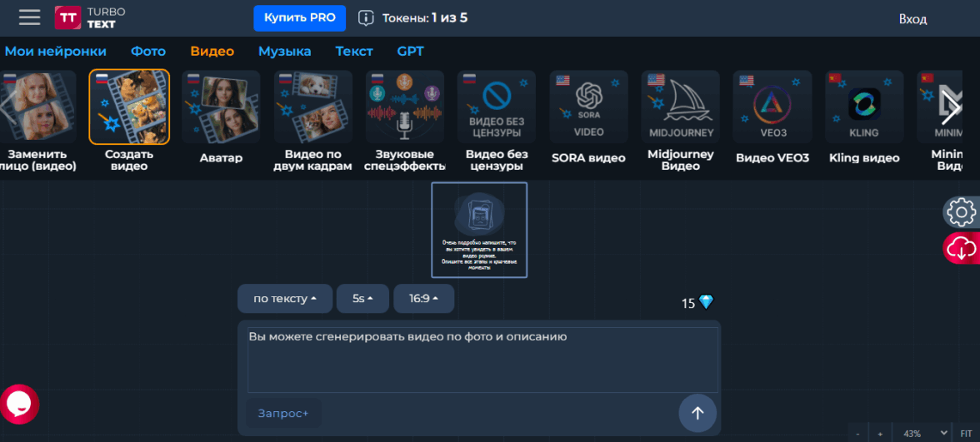The height and width of the screenshot is (442, 980).
Task: Select Видео по двум кадрам tool
Action: [313, 122]
